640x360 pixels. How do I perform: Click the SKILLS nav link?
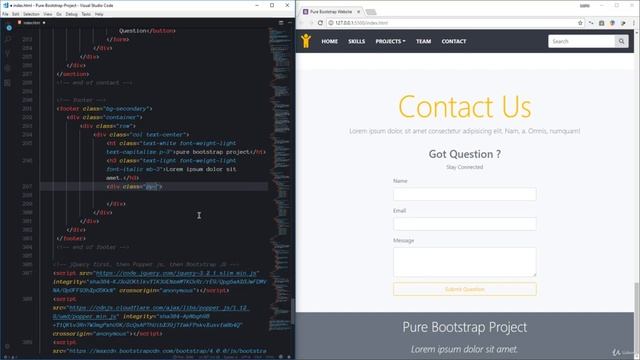tap(356, 41)
